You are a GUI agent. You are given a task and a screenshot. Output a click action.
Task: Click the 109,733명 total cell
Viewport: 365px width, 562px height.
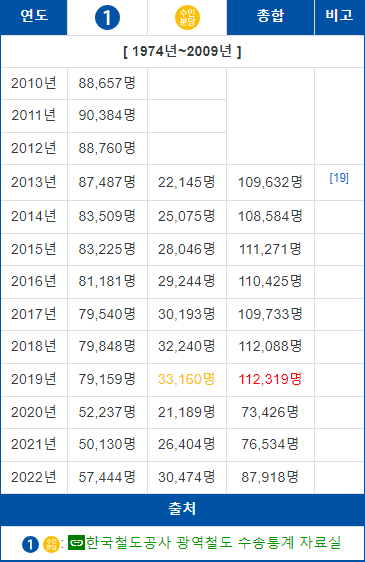tap(270, 314)
